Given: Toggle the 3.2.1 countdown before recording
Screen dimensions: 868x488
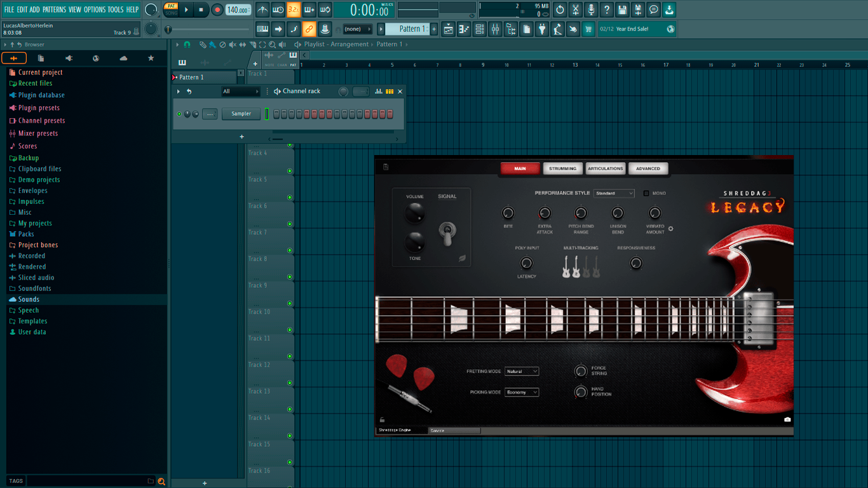Looking at the screenshot, I should [294, 10].
